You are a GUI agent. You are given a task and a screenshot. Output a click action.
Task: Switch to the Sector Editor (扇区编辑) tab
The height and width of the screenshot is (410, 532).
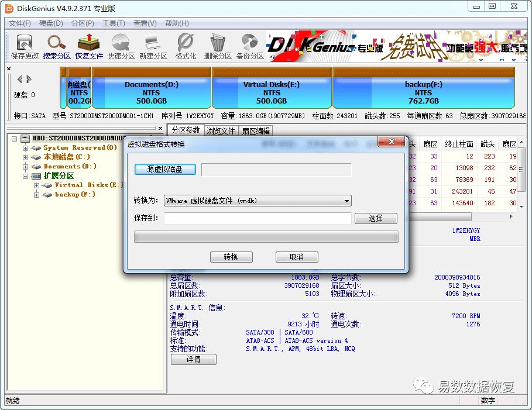click(x=256, y=131)
